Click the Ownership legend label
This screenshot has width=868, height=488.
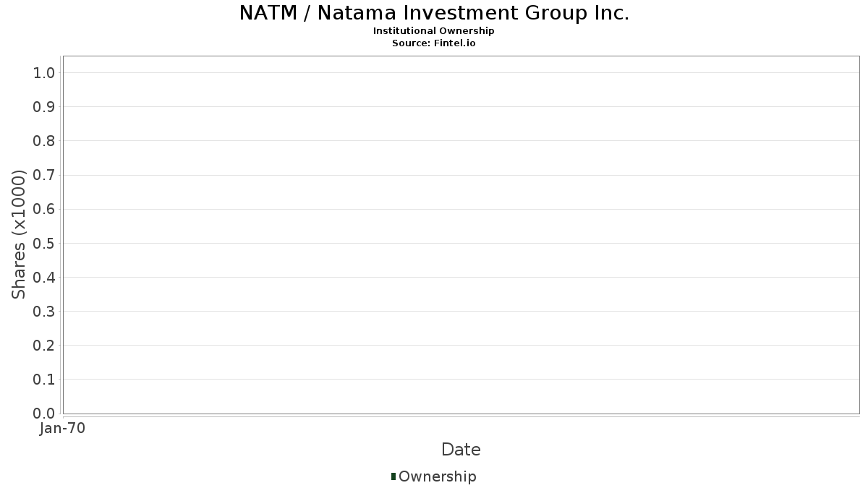(437, 476)
